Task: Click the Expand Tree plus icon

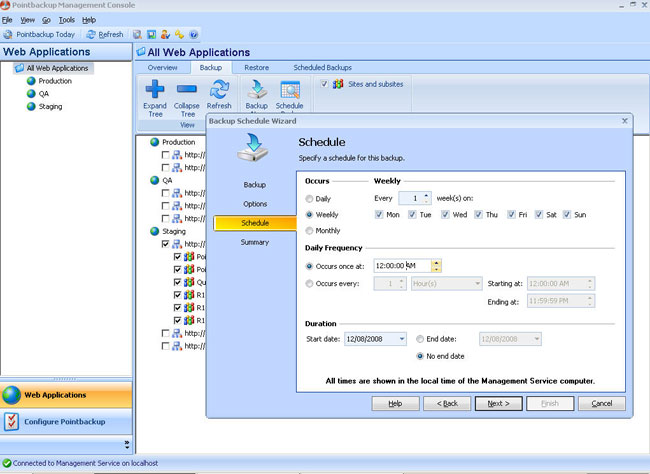Action: (x=155, y=89)
